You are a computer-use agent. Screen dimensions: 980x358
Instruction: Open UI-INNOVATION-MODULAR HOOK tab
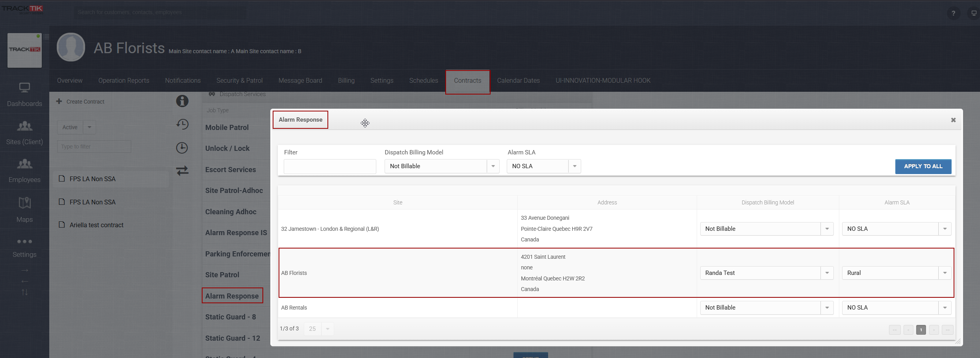(603, 80)
